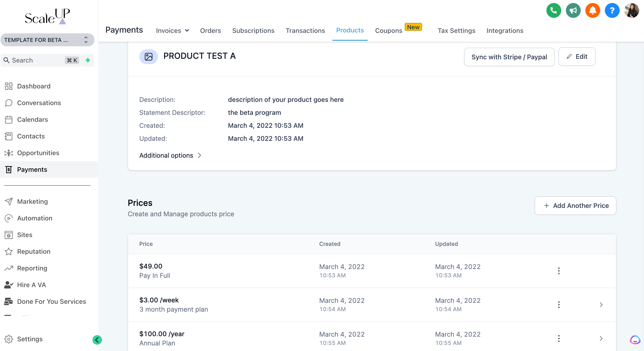Open the orange notifications bell

[x=593, y=10]
